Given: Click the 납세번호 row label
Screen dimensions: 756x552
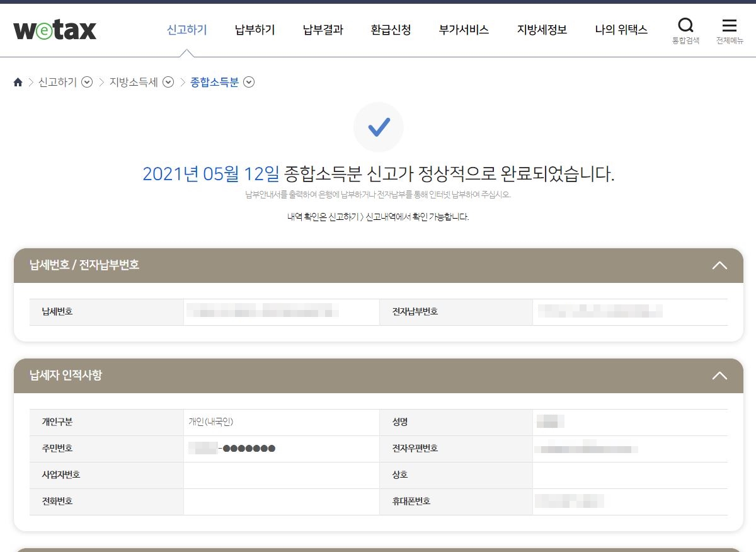Looking at the screenshot, I should click(x=57, y=311).
